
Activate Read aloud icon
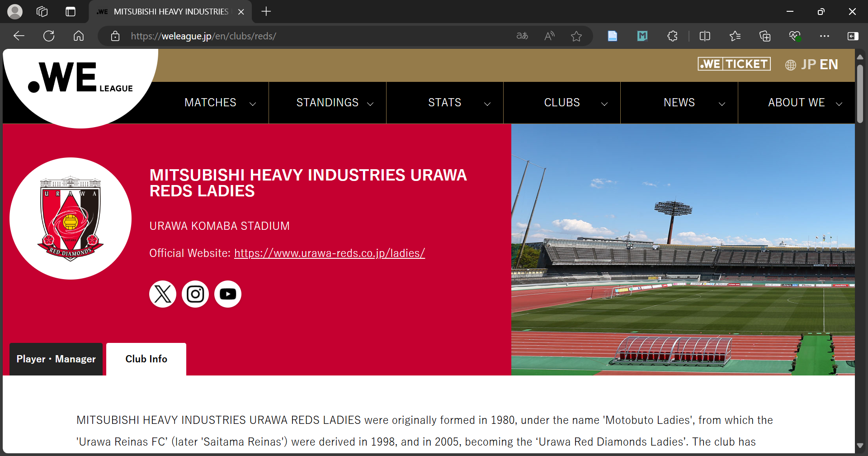coord(549,36)
